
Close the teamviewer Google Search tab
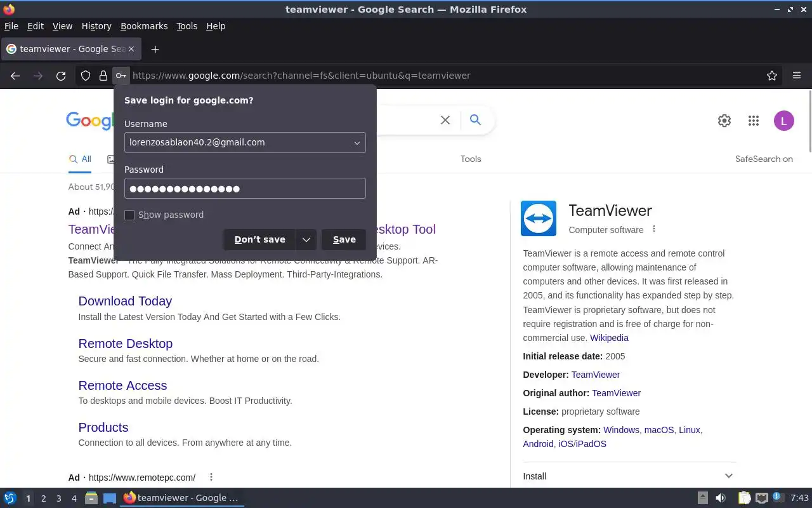[x=131, y=49]
